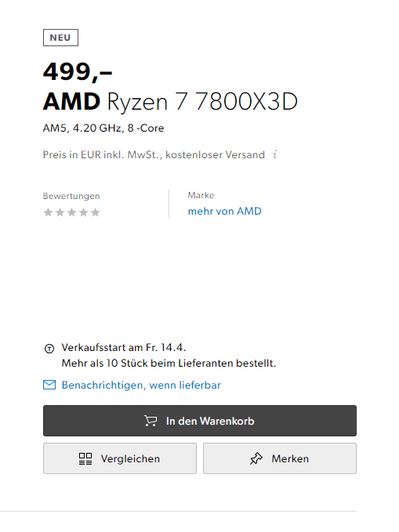
Task: Click the envelope icon for availability notification
Action: pyautogui.click(x=49, y=385)
